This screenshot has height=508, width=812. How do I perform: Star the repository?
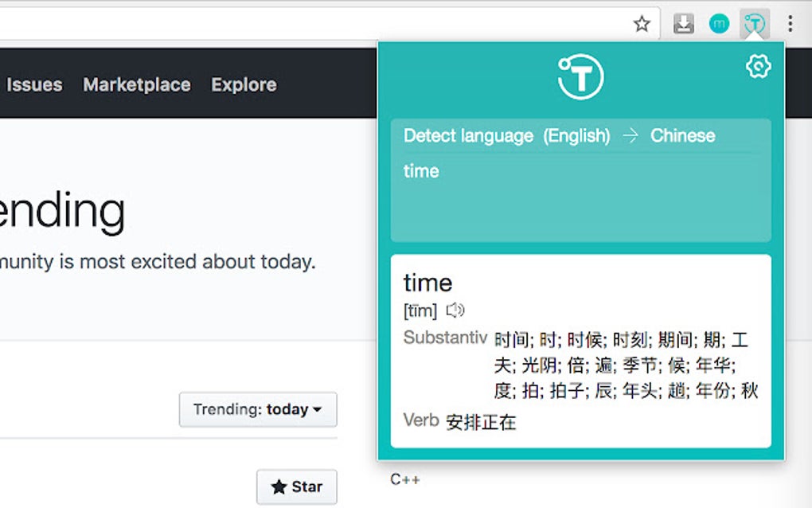tap(297, 487)
